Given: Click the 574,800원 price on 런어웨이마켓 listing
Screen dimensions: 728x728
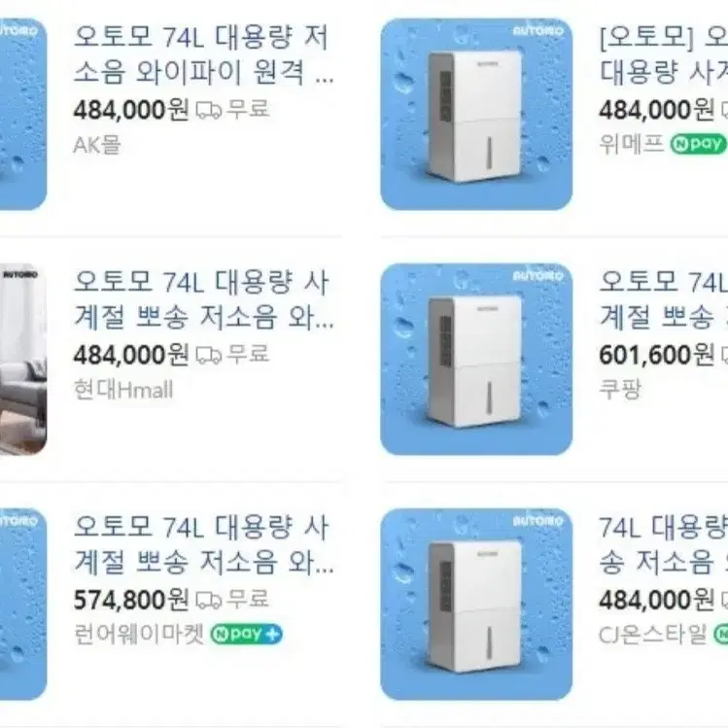Looking at the screenshot, I should [x=131, y=600].
